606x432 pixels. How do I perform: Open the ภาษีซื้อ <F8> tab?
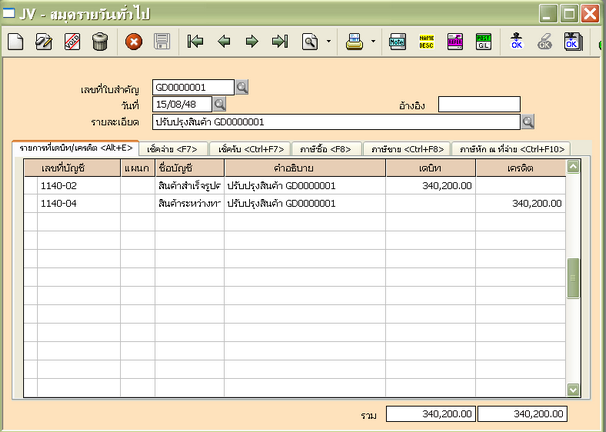(325, 148)
